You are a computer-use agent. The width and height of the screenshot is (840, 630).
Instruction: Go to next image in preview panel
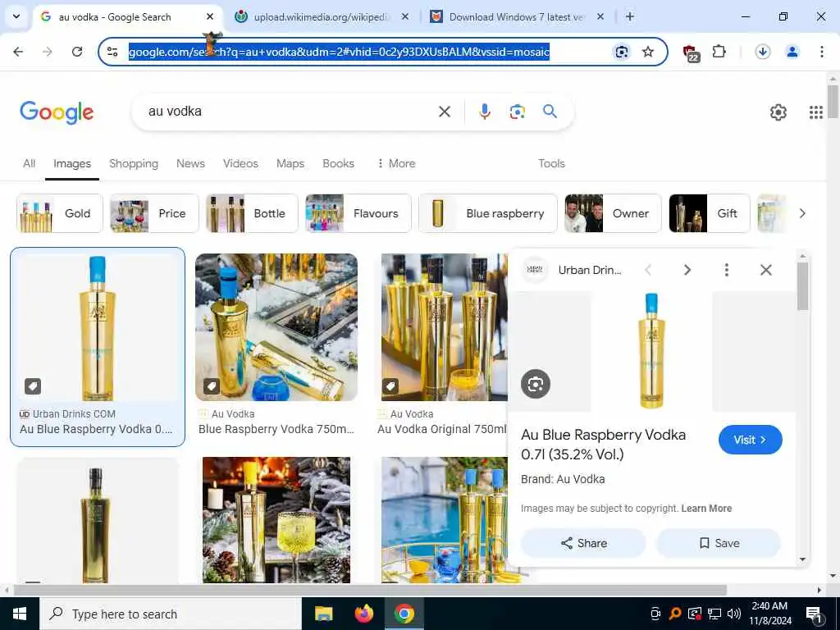point(687,269)
